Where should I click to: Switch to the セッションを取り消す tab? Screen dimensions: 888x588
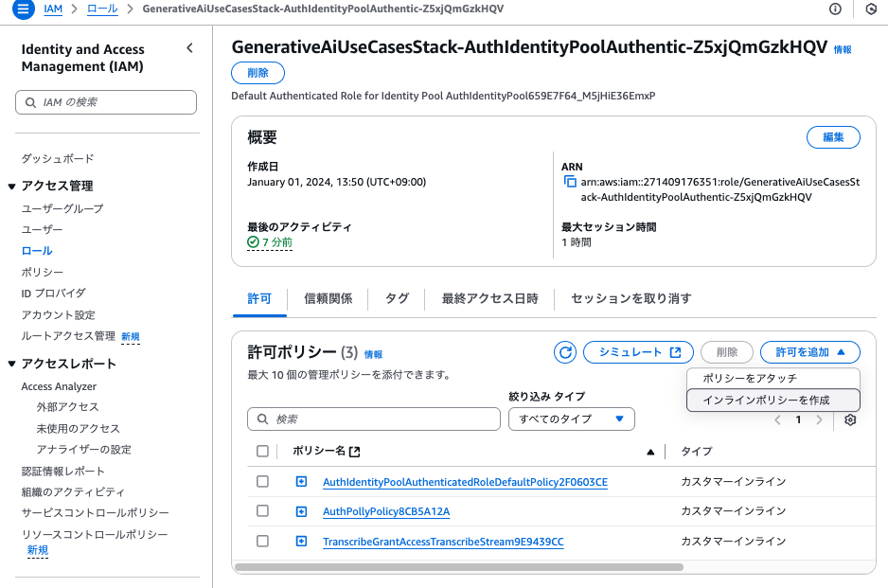coord(630,298)
